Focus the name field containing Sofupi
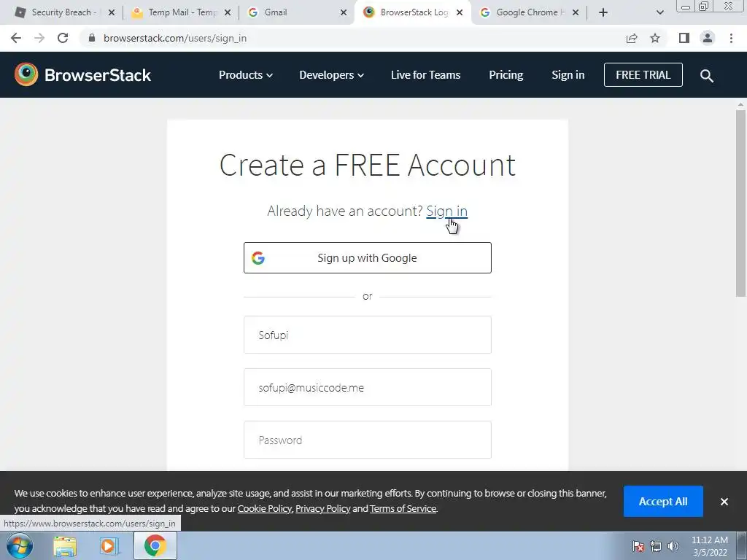The image size is (747, 560). (368, 335)
